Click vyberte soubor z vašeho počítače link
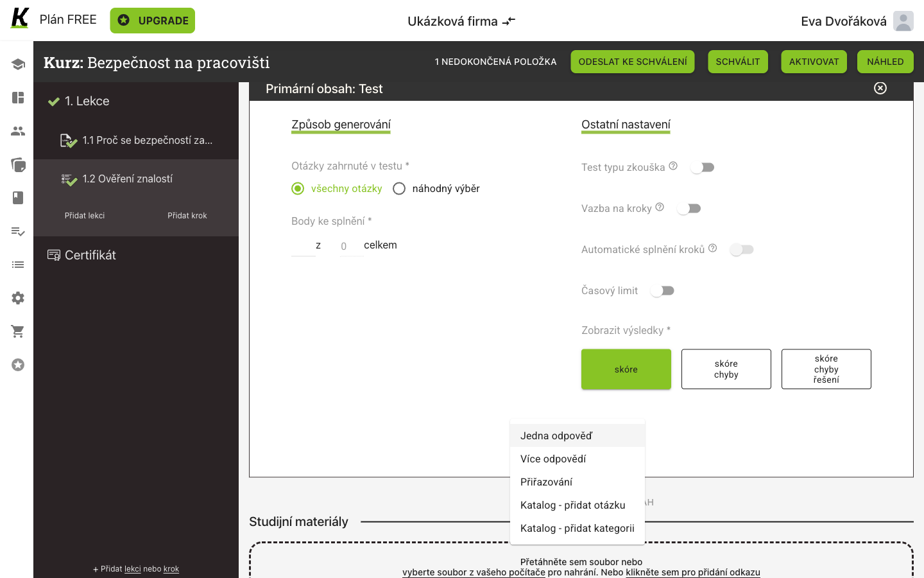This screenshot has height=578, width=924. (x=474, y=572)
